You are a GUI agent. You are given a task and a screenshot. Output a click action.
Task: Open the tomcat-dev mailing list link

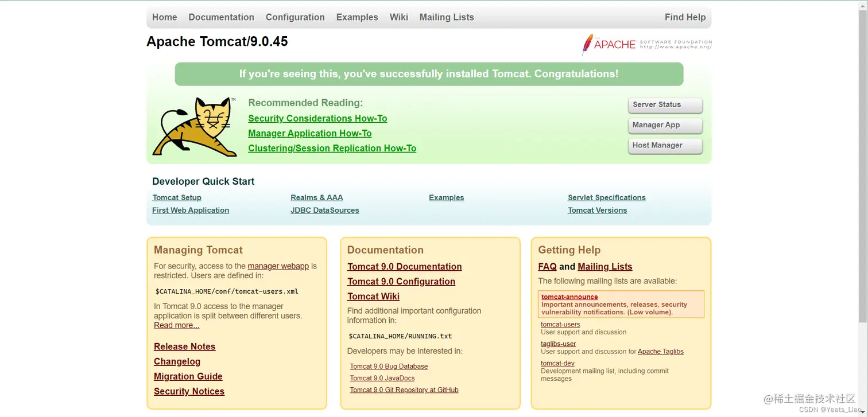(x=558, y=364)
